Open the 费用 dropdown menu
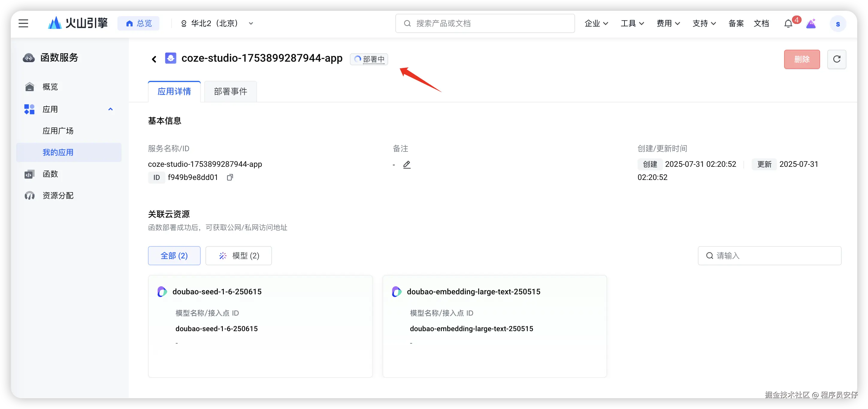Screen dimensions: 868x409 (x=668, y=23)
